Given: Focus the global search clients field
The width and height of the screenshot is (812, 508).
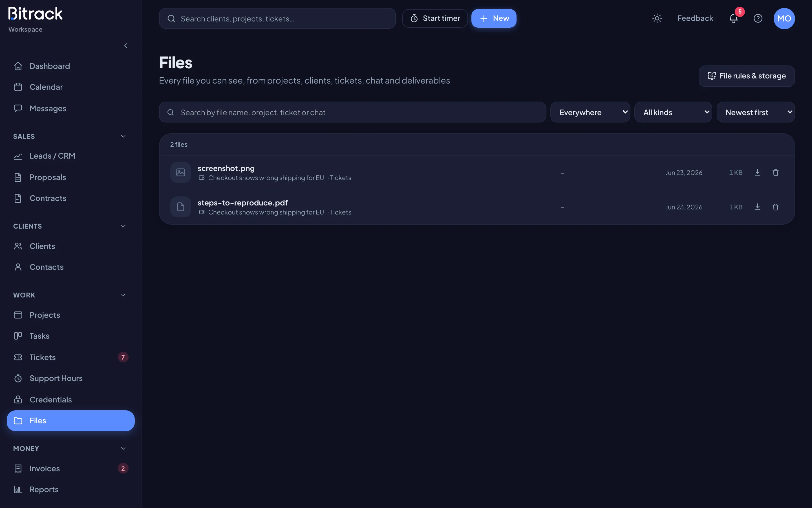Looking at the screenshot, I should 277,18.
